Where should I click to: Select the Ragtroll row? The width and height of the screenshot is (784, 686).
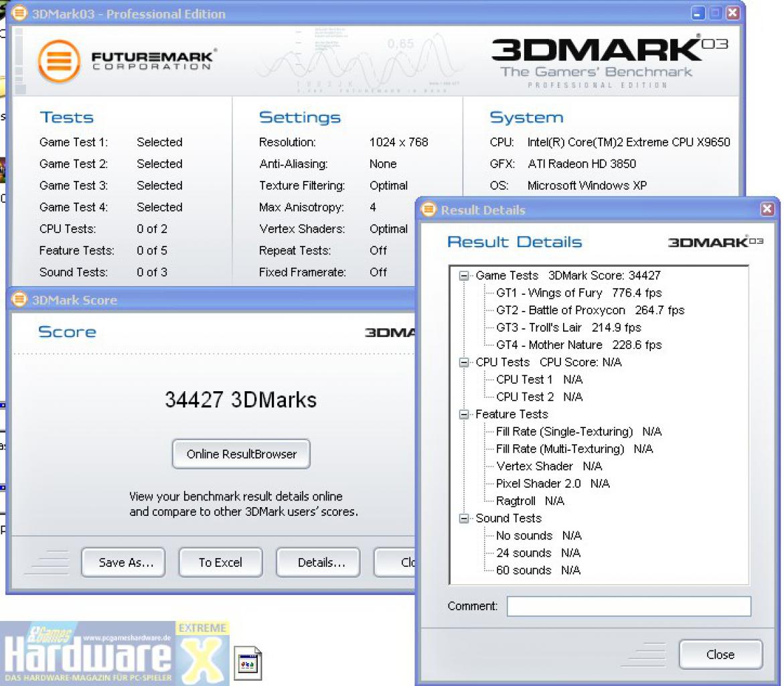pyautogui.click(x=530, y=501)
